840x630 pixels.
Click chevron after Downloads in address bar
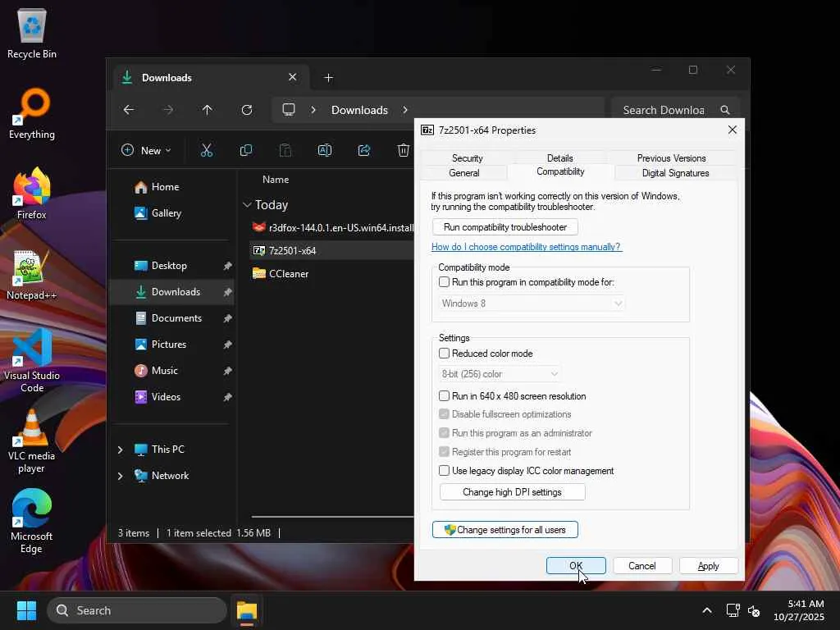[x=405, y=110]
